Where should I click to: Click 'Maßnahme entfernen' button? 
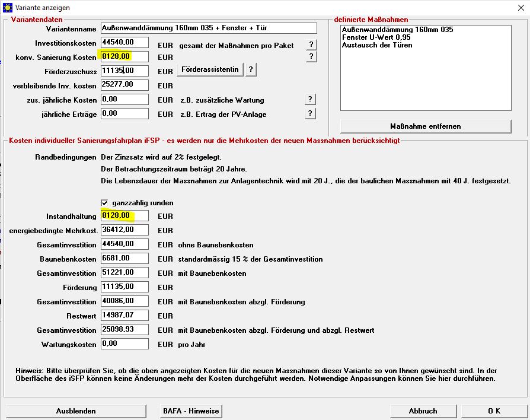coord(425,126)
